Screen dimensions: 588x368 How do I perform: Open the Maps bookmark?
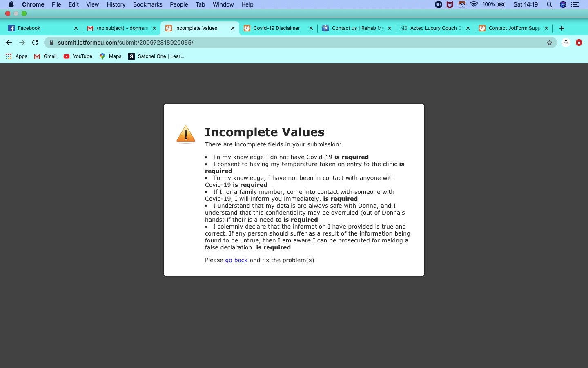click(110, 56)
